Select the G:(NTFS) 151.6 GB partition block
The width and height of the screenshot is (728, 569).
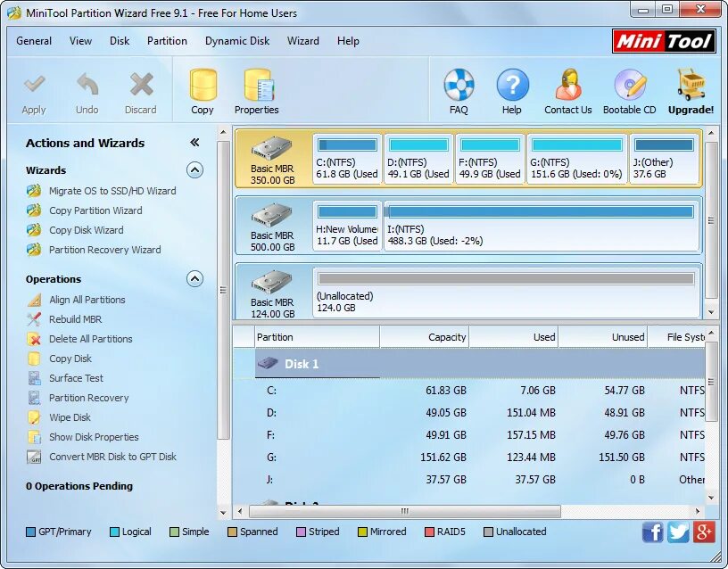click(x=576, y=159)
